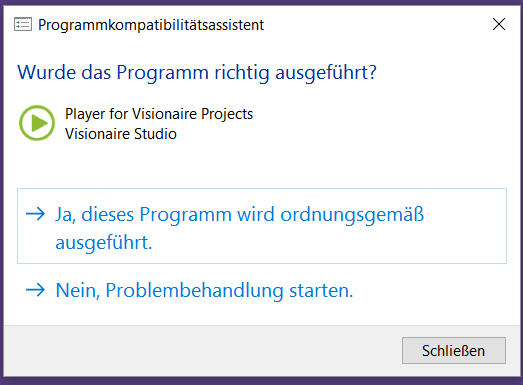
Task: Click the gray footer bar beside Schließen
Action: click(x=200, y=350)
